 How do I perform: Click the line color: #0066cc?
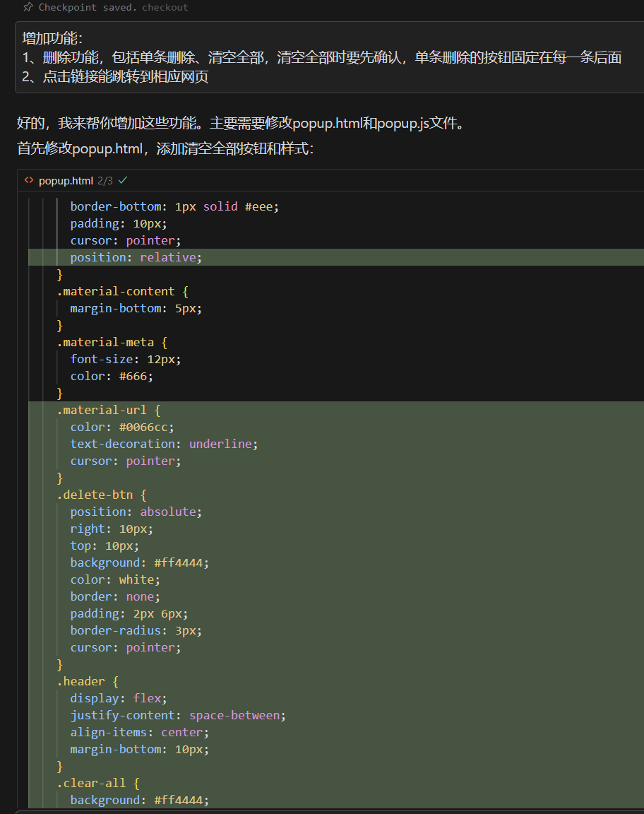[x=122, y=427]
